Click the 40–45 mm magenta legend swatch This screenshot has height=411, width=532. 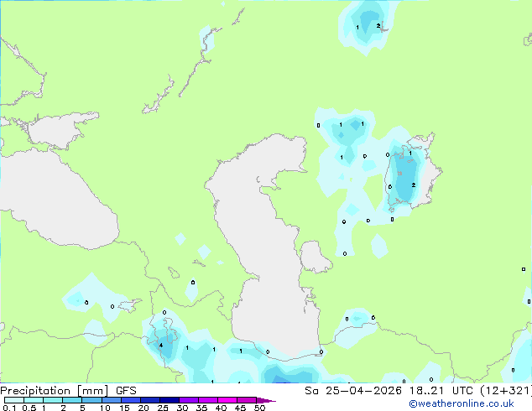click(227, 400)
